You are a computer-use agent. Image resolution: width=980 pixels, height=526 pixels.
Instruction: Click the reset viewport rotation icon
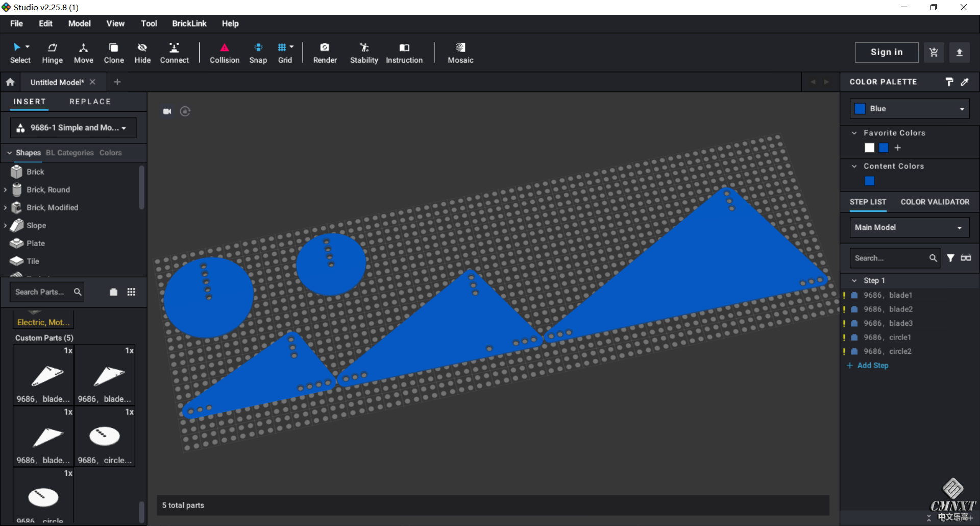(185, 111)
